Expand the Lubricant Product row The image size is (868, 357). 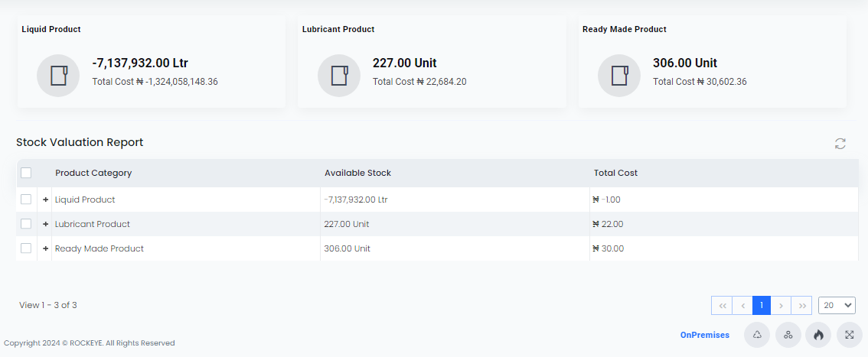(x=45, y=224)
